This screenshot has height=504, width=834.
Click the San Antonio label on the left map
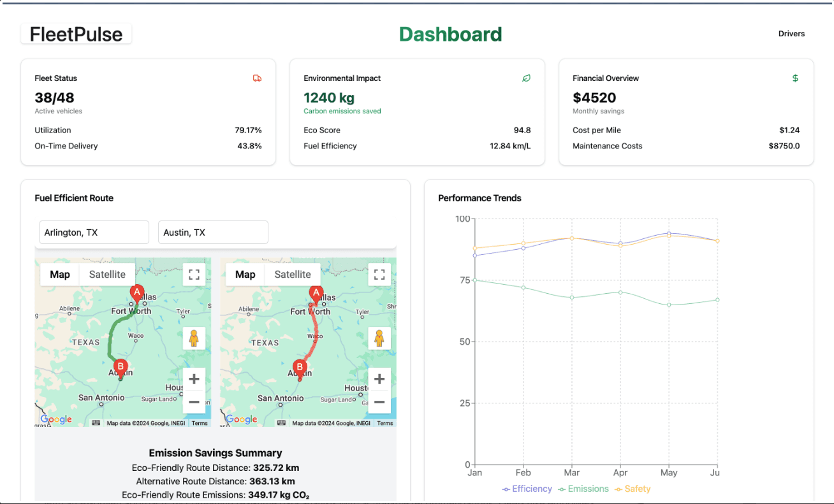(101, 398)
